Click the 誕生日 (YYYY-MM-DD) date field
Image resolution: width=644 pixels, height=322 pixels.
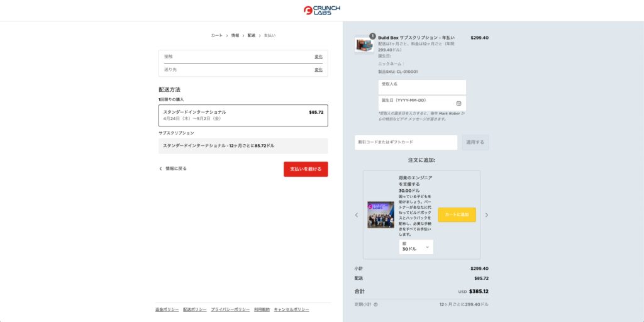(x=422, y=103)
